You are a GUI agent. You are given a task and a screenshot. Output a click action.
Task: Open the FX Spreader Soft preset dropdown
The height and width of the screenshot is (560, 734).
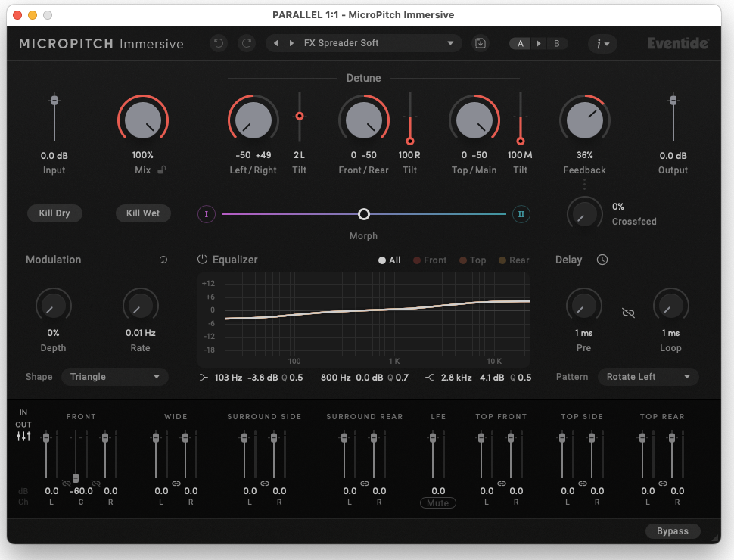(379, 43)
